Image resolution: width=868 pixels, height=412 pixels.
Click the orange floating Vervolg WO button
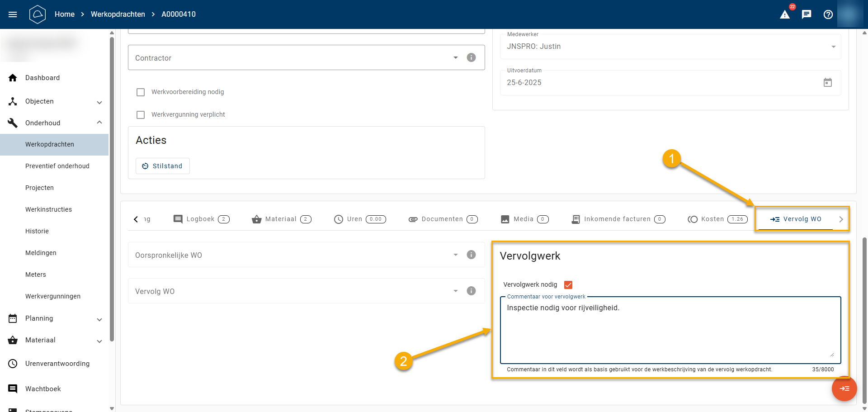coord(844,388)
